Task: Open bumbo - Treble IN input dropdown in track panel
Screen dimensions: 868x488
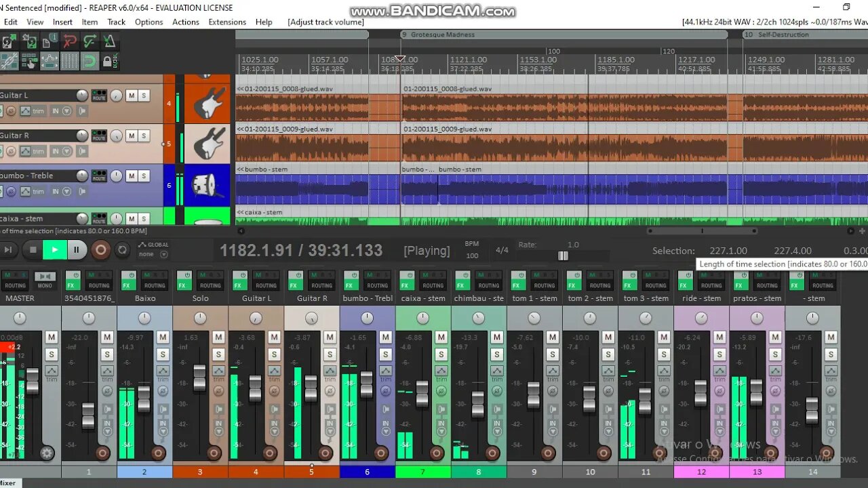Action: 61,191
